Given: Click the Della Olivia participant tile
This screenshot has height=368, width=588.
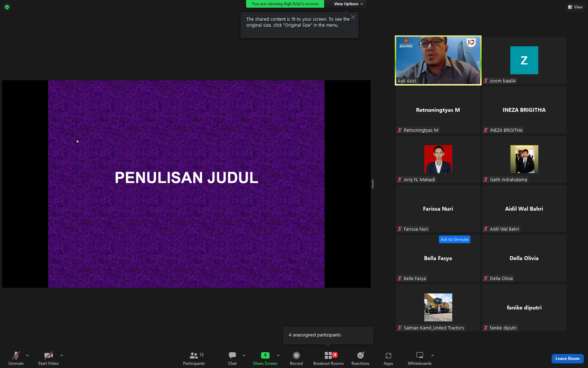Looking at the screenshot, I should click(x=524, y=258).
